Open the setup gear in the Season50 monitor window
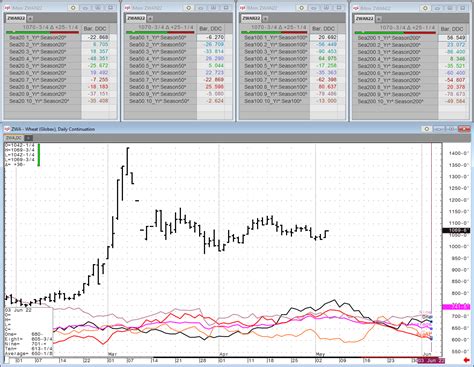Viewport: 474px width, 367px height. tap(189, 8)
